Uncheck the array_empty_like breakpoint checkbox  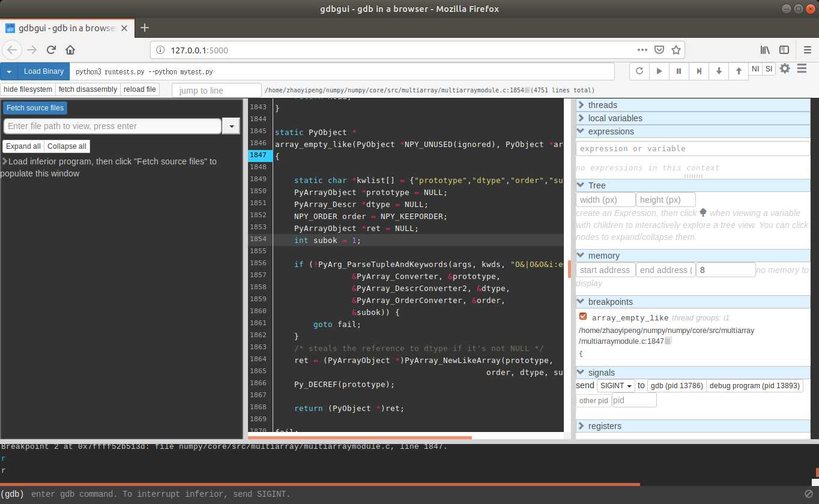(x=583, y=316)
